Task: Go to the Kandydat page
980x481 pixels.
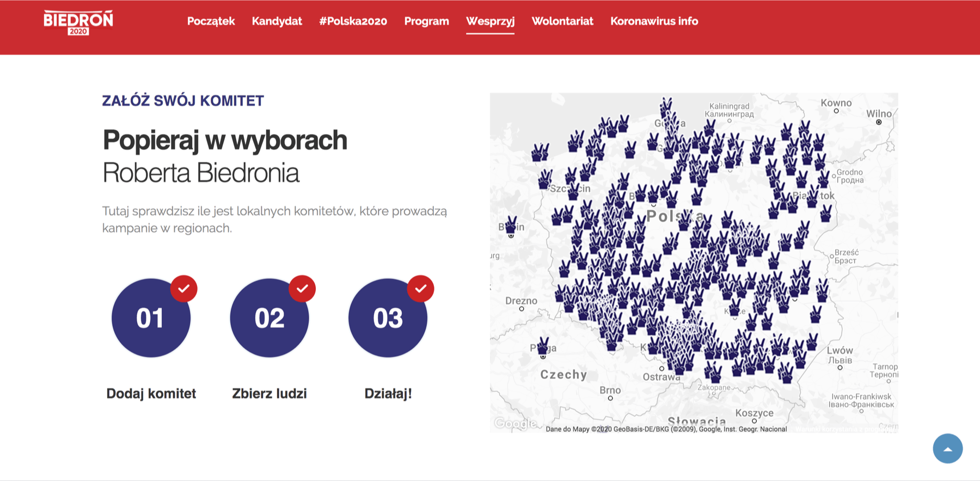Action: (277, 21)
